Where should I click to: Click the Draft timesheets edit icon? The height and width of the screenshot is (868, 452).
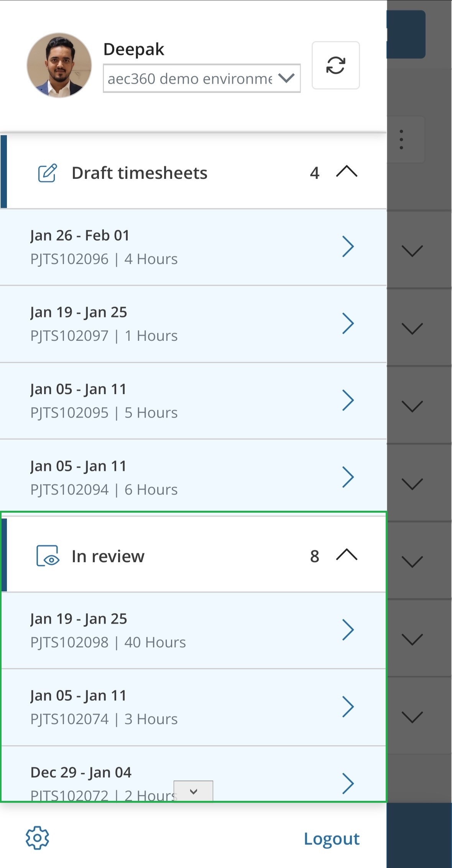(x=48, y=173)
